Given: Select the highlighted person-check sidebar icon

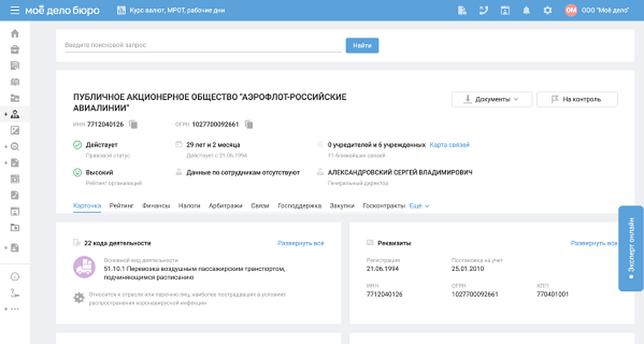Looking at the screenshot, I should [15, 114].
